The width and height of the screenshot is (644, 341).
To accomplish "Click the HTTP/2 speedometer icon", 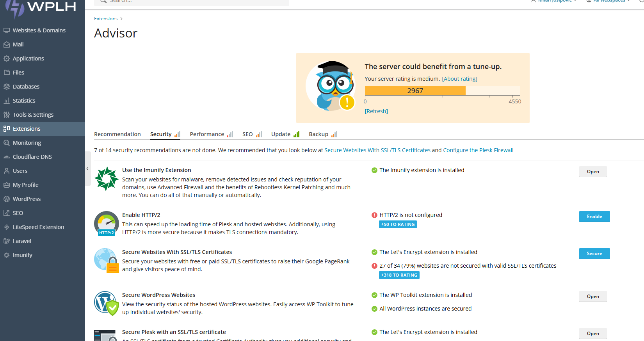I will [107, 224].
